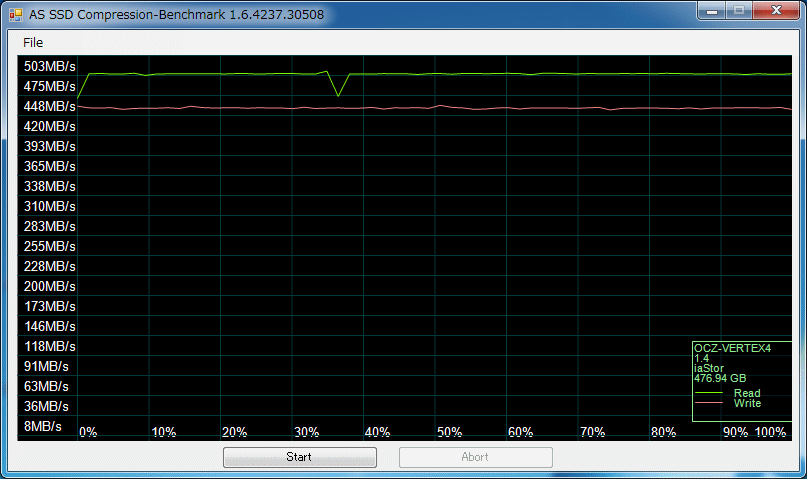Click the 503MB/s axis label
The width and height of the screenshot is (807, 479).
(49, 66)
